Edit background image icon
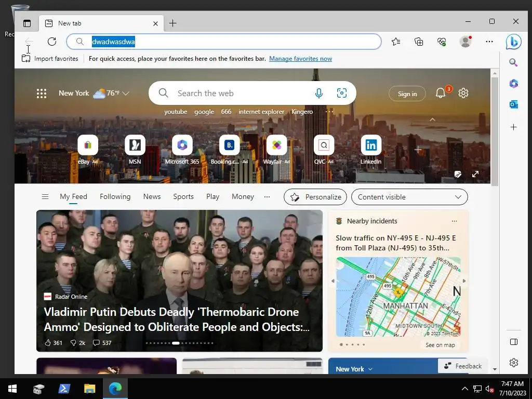 click(458, 174)
